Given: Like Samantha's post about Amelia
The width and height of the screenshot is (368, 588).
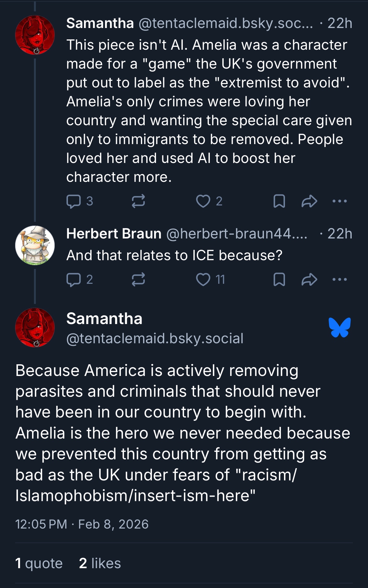Looking at the screenshot, I should pos(203,201).
